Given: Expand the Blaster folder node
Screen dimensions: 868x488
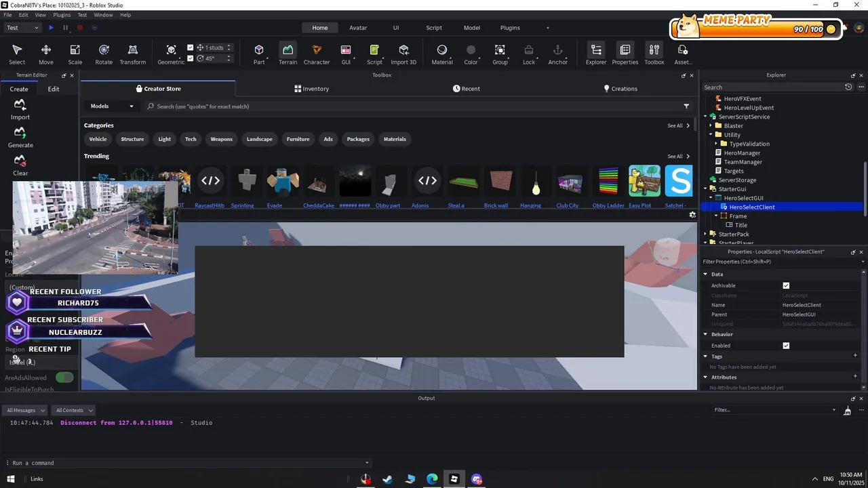Looking at the screenshot, I should pos(711,126).
